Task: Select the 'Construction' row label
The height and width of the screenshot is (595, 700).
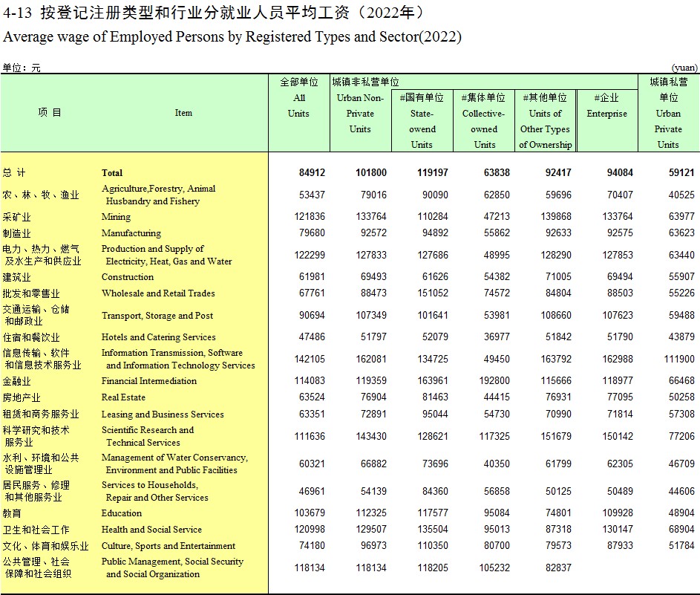Action: (x=128, y=277)
